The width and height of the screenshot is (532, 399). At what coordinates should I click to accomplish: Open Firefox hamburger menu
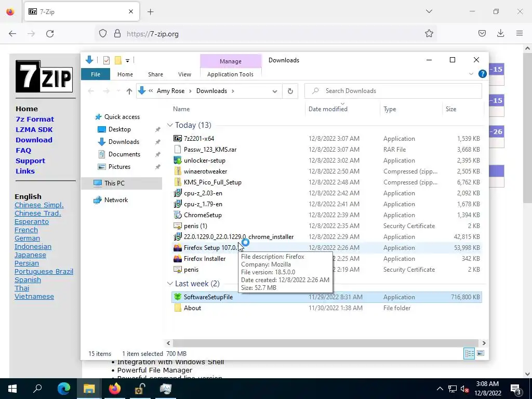(520, 33)
